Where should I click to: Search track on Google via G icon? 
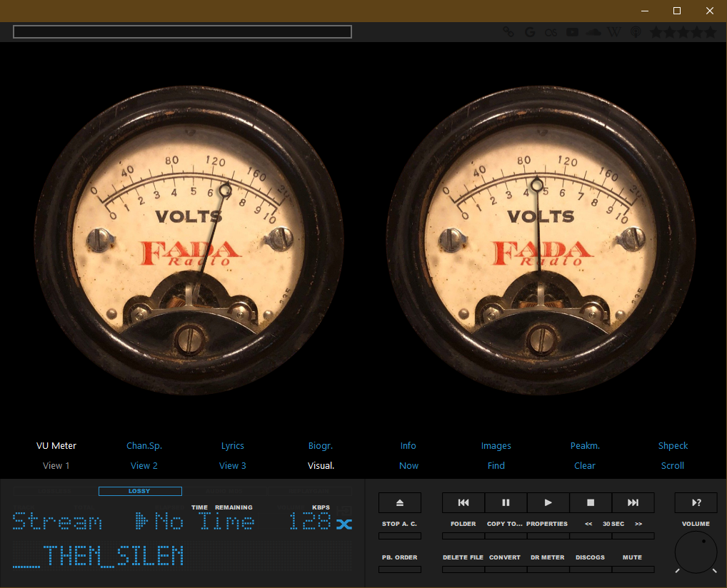click(x=530, y=32)
